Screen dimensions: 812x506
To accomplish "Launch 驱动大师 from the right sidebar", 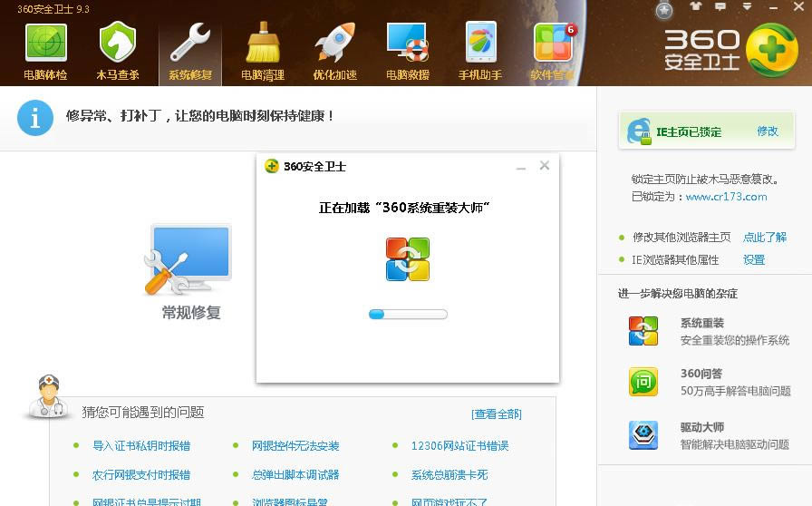I will [643, 435].
